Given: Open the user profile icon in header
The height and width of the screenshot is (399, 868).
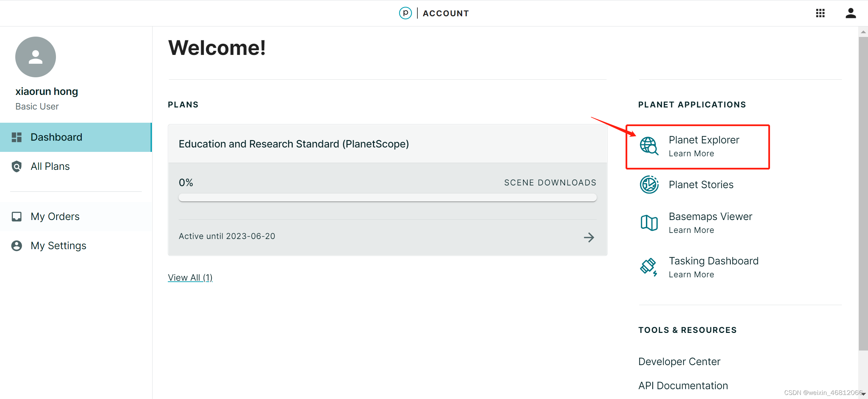Looking at the screenshot, I should tap(850, 13).
